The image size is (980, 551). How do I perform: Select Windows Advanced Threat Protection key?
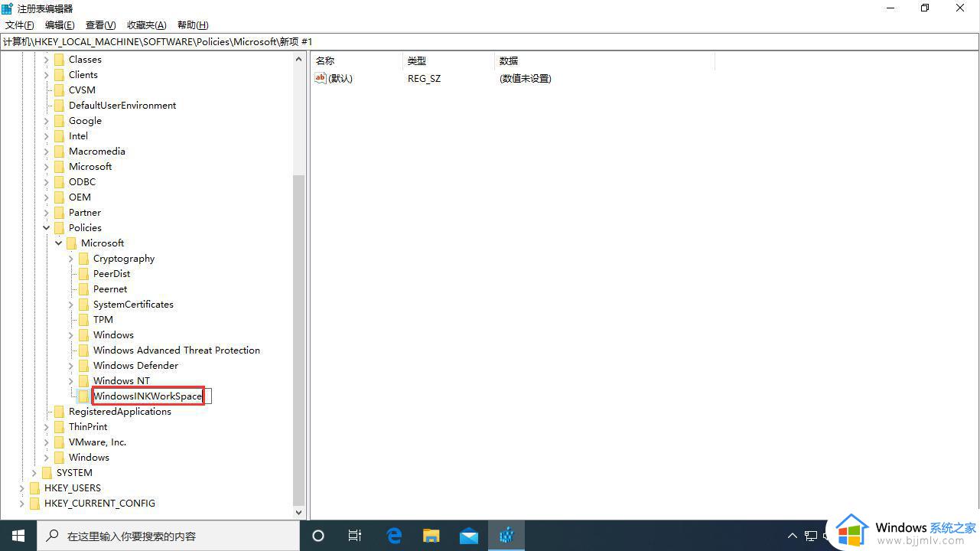177,350
